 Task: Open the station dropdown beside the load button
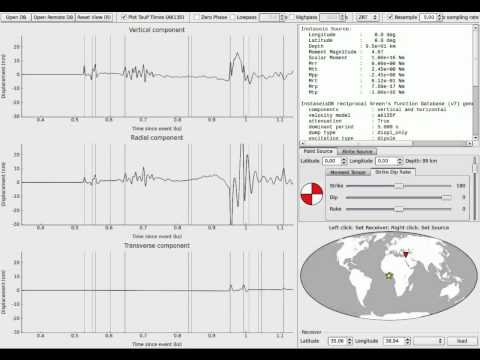pyautogui.click(x=429, y=341)
